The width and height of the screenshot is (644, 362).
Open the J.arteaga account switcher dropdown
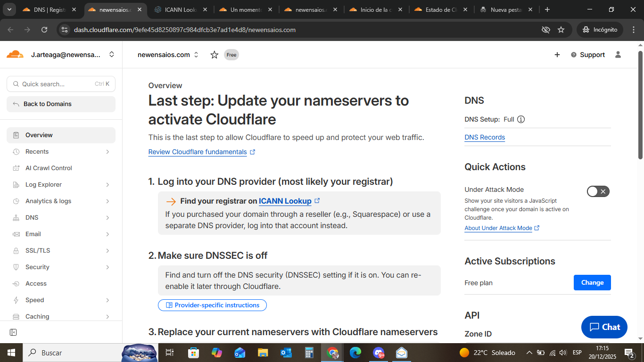(x=112, y=55)
